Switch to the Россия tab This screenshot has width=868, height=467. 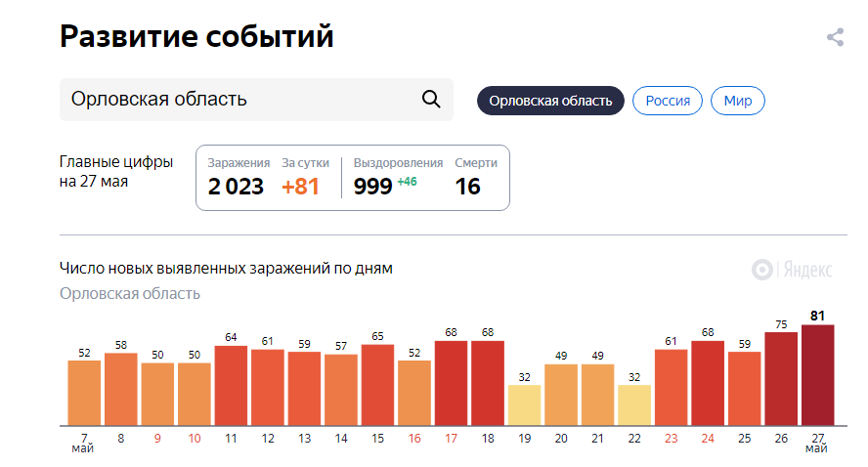tap(668, 101)
